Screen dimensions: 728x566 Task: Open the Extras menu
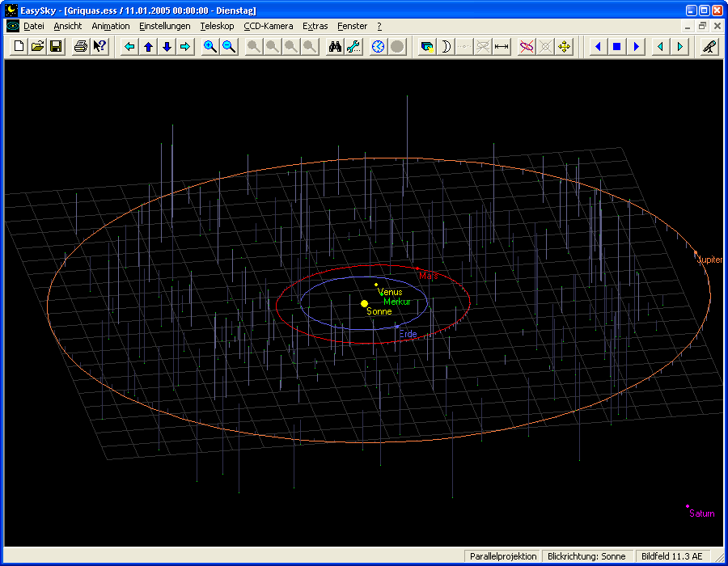315,26
